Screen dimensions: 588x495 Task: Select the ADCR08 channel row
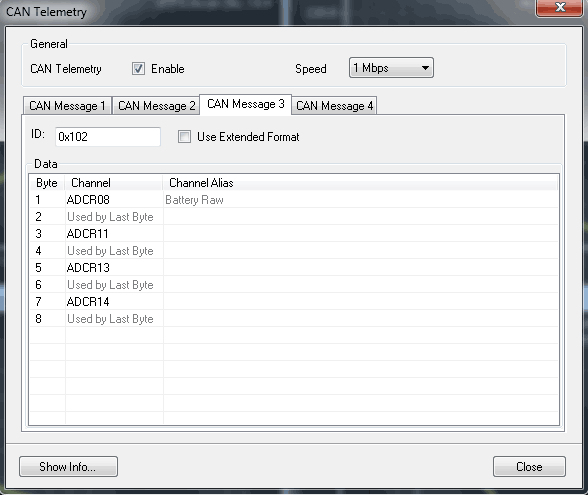point(294,200)
